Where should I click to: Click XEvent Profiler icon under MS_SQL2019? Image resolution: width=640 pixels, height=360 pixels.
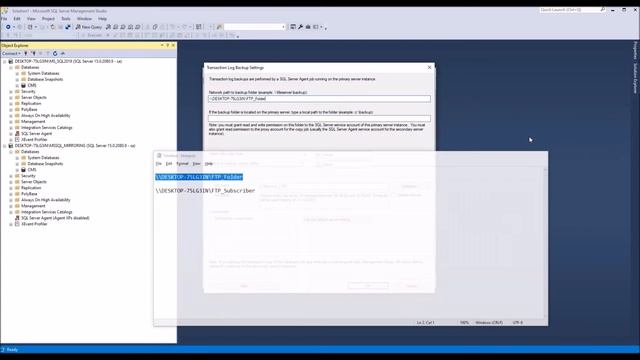pyautogui.click(x=17, y=140)
